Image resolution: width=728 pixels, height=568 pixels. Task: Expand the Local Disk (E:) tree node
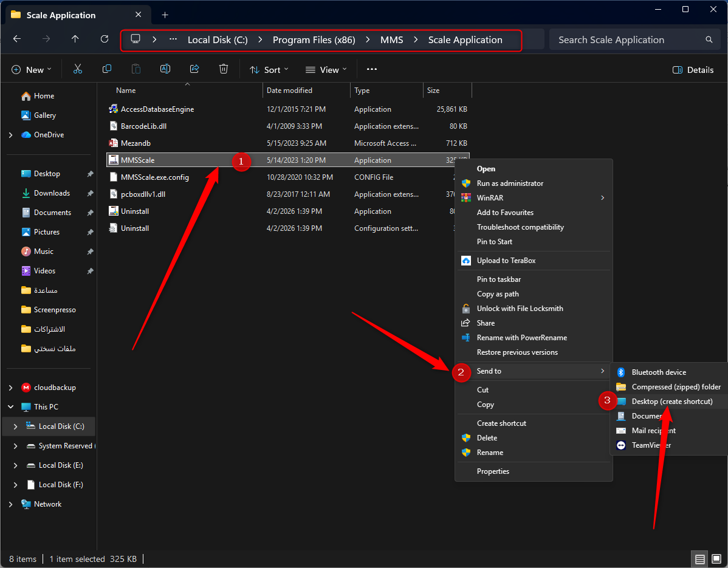click(x=15, y=465)
